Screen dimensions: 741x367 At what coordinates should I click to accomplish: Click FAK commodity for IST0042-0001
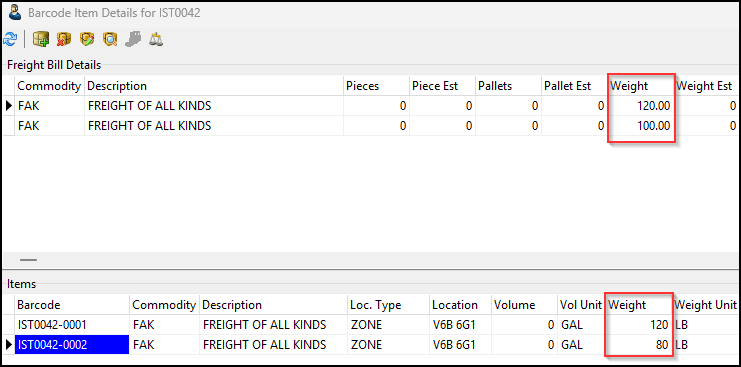point(164,324)
